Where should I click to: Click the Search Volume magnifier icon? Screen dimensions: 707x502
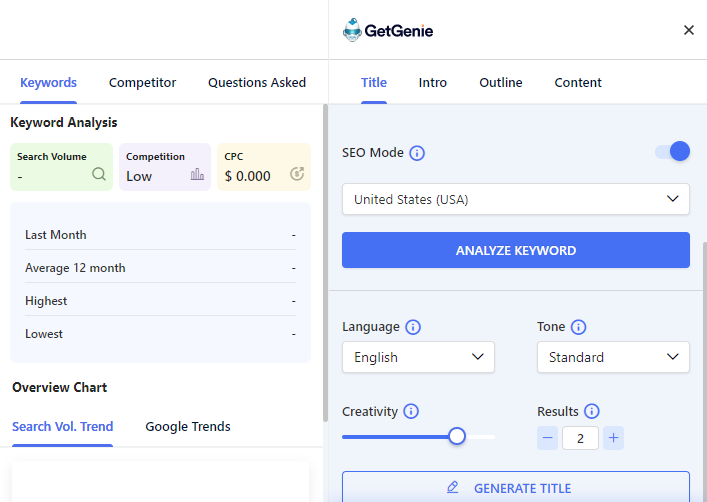tap(99, 174)
